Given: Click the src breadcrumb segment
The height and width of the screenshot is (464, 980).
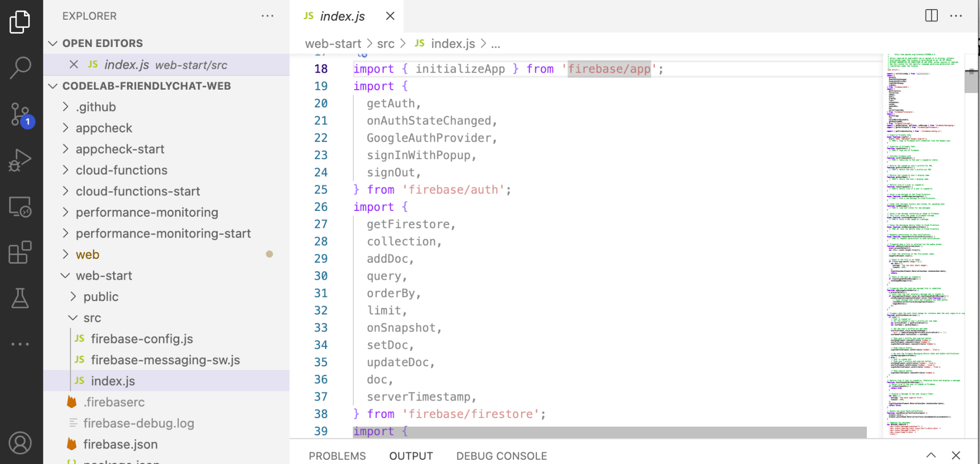Looking at the screenshot, I should [x=385, y=44].
